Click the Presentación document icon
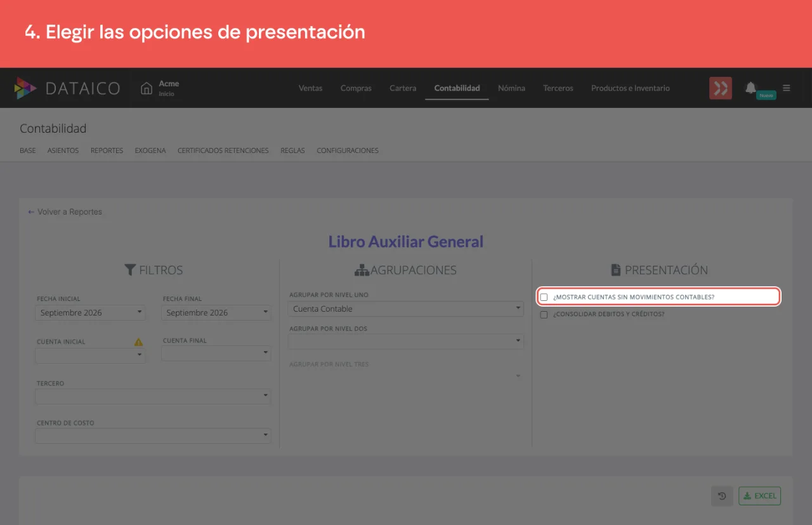The width and height of the screenshot is (812, 525). click(x=616, y=270)
